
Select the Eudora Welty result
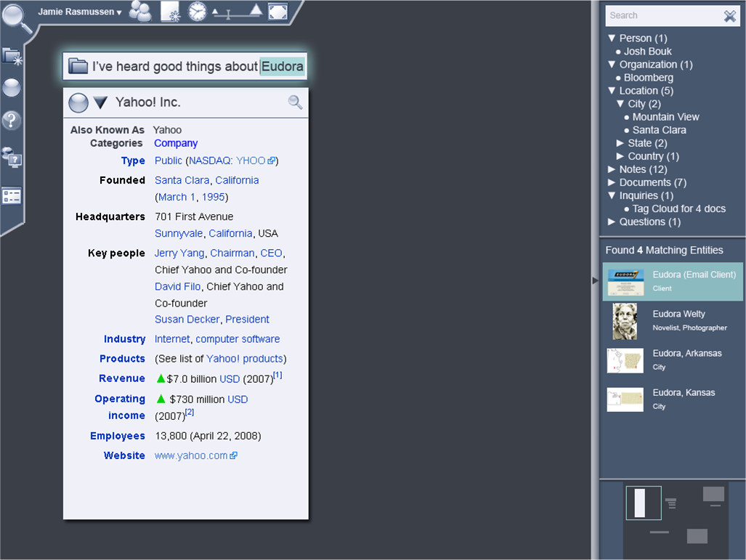[x=673, y=321]
